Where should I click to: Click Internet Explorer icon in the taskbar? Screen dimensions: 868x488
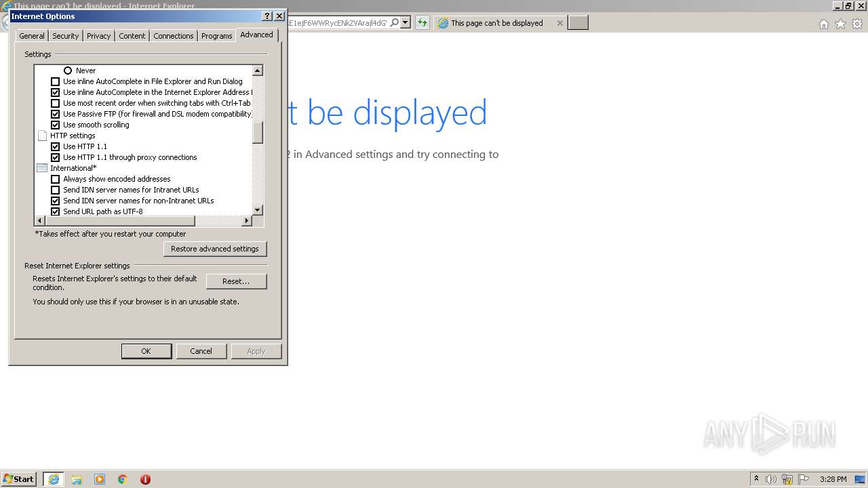[54, 479]
